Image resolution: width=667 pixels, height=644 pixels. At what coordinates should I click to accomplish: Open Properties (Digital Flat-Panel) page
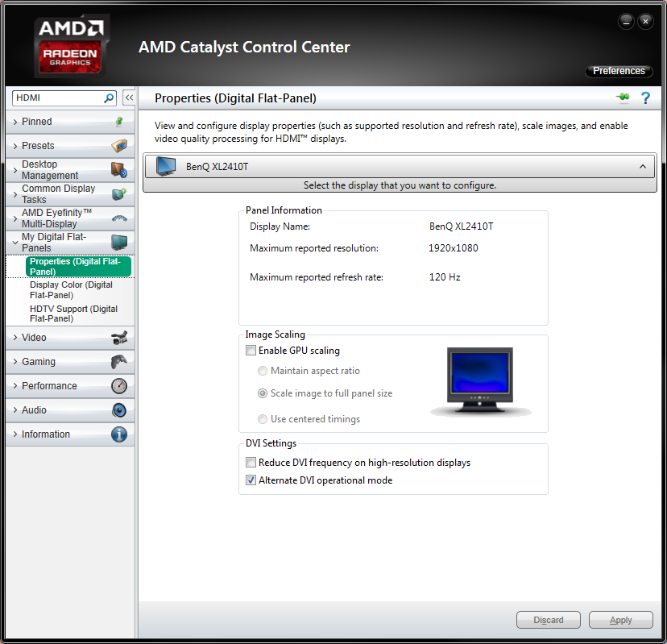[78, 267]
